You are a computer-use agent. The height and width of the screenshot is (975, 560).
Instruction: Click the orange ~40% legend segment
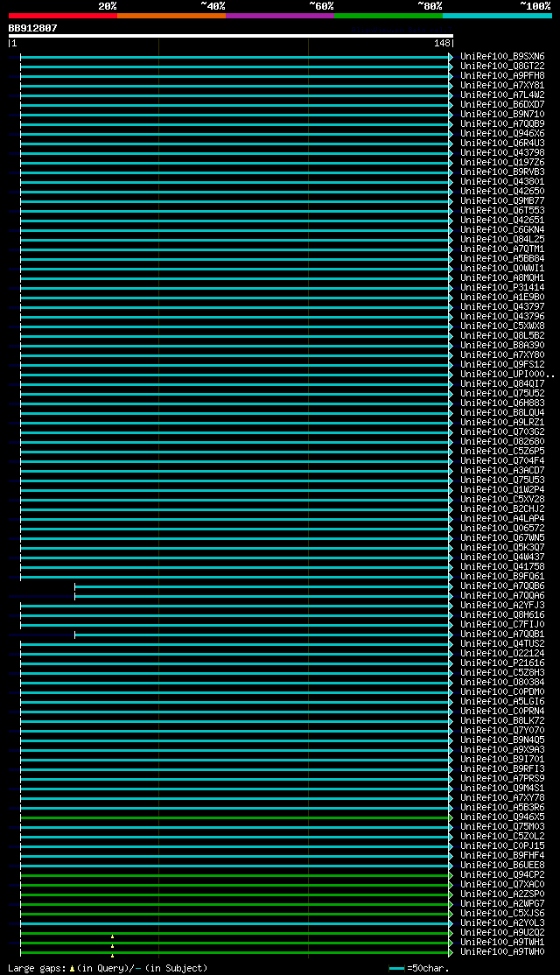(171, 15)
